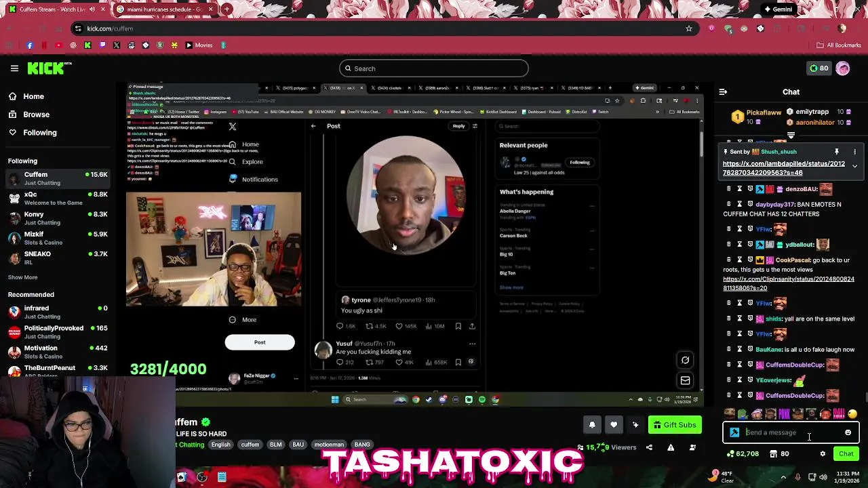Open Following in Kick sidebar
Screen dimensions: 868x488
click(33, 133)
